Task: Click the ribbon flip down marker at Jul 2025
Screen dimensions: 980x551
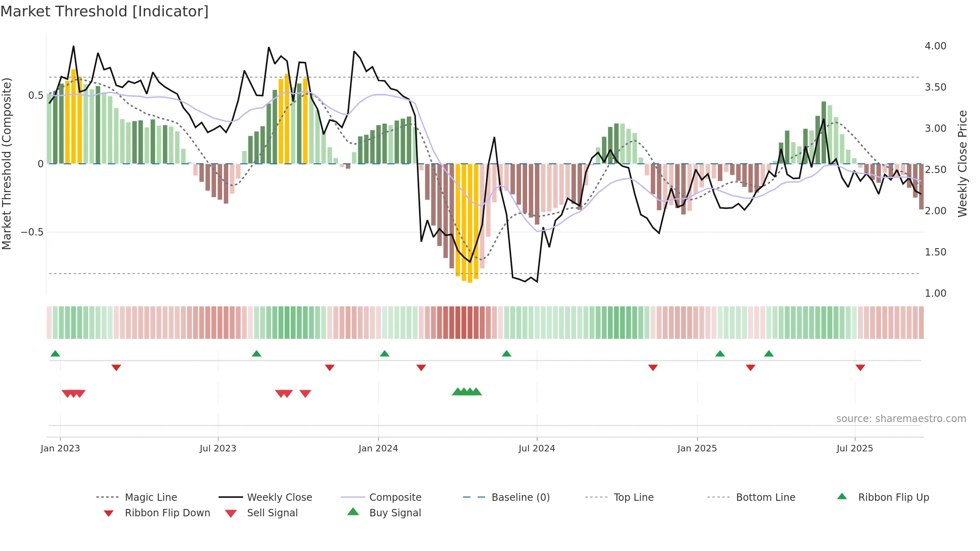Action: [x=860, y=368]
